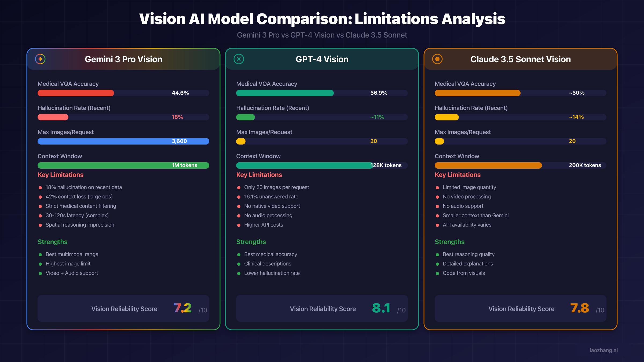Select the GPT-4 Vision circled X icon

239,59
